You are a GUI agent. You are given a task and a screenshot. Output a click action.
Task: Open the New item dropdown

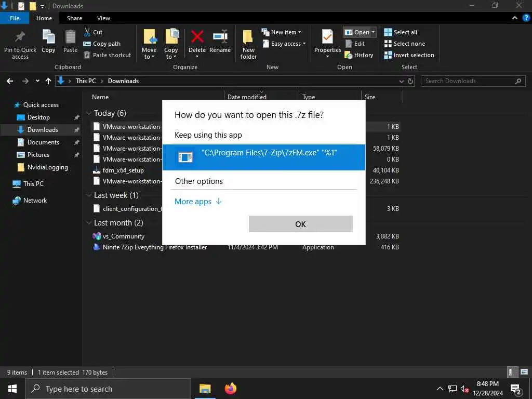281,32
